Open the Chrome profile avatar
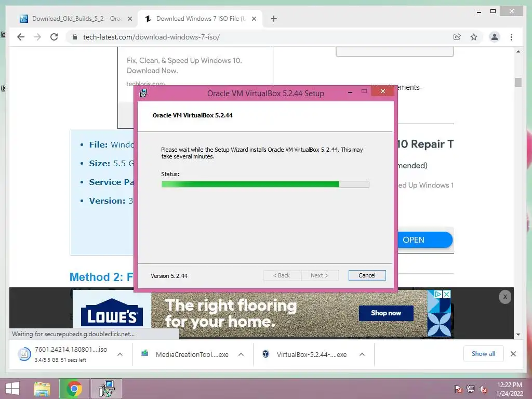 tap(495, 37)
